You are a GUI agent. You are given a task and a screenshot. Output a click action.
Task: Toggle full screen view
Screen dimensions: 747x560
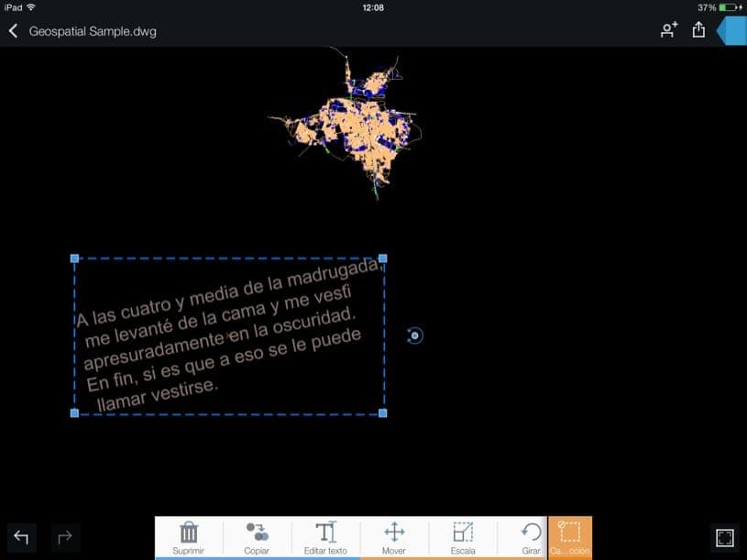(724, 537)
